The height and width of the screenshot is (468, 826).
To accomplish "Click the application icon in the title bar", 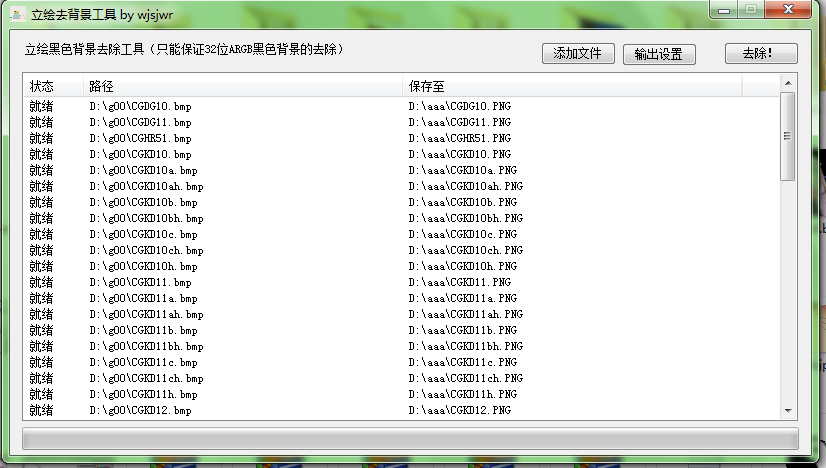I will [x=17, y=14].
